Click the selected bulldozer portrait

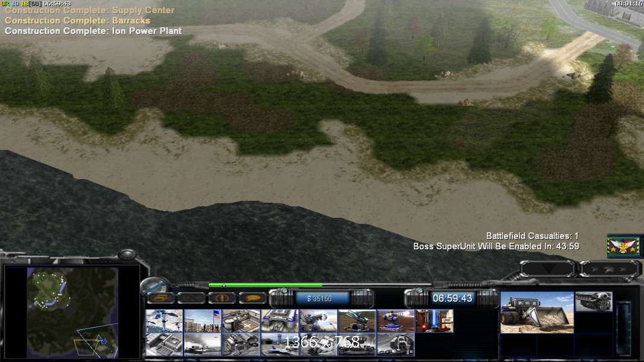pos(537,313)
